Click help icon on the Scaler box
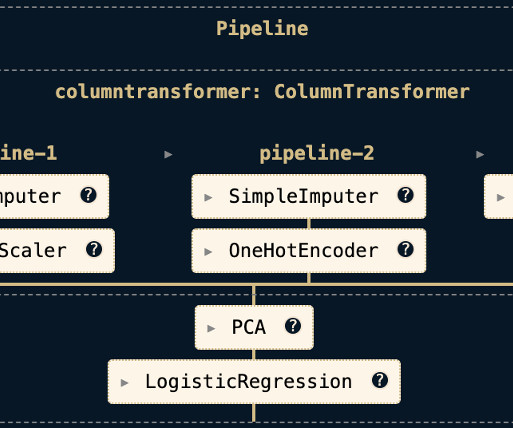Image resolution: width=513 pixels, height=428 pixels. pyautogui.click(x=94, y=249)
